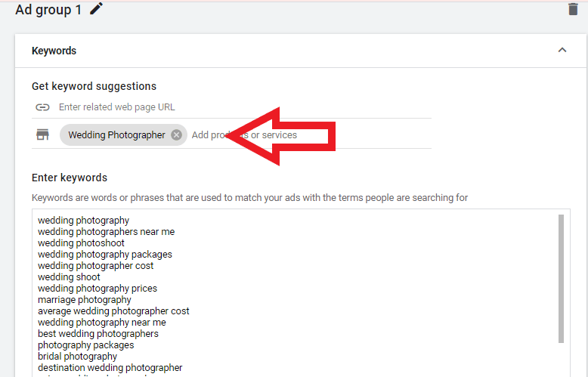This screenshot has width=588, height=377.
Task: Click the keywords list scrollbar
Action: [x=561, y=278]
